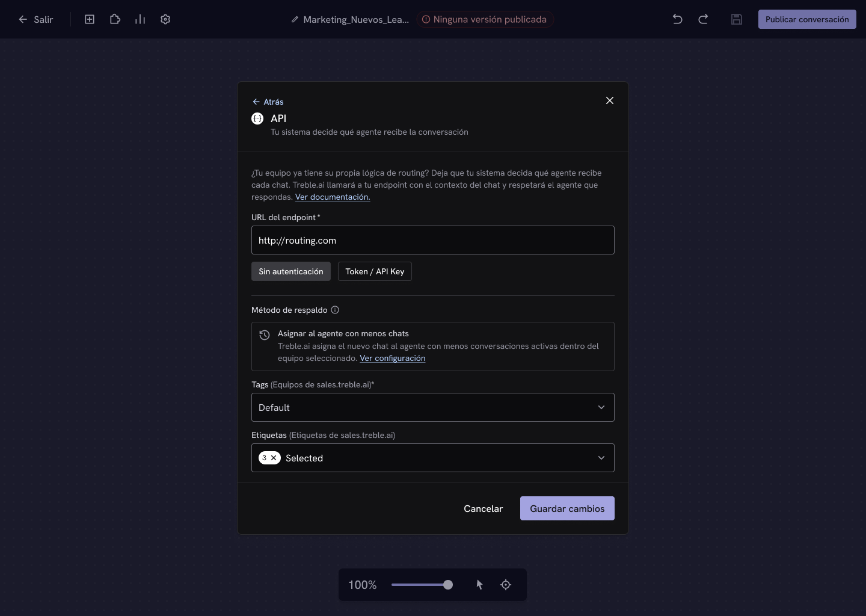Screen dimensions: 866x616
Task: Open the gear settings icon in toolbar
Action: coord(165,19)
